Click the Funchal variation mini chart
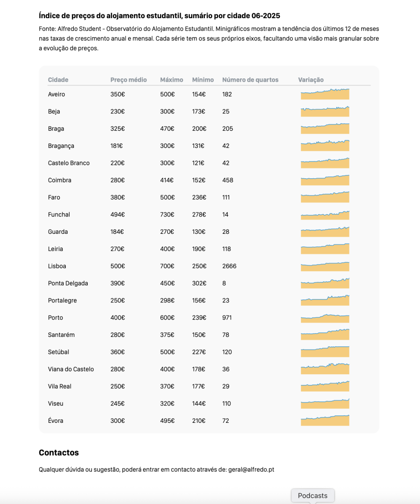The image size is (420, 504). click(325, 216)
